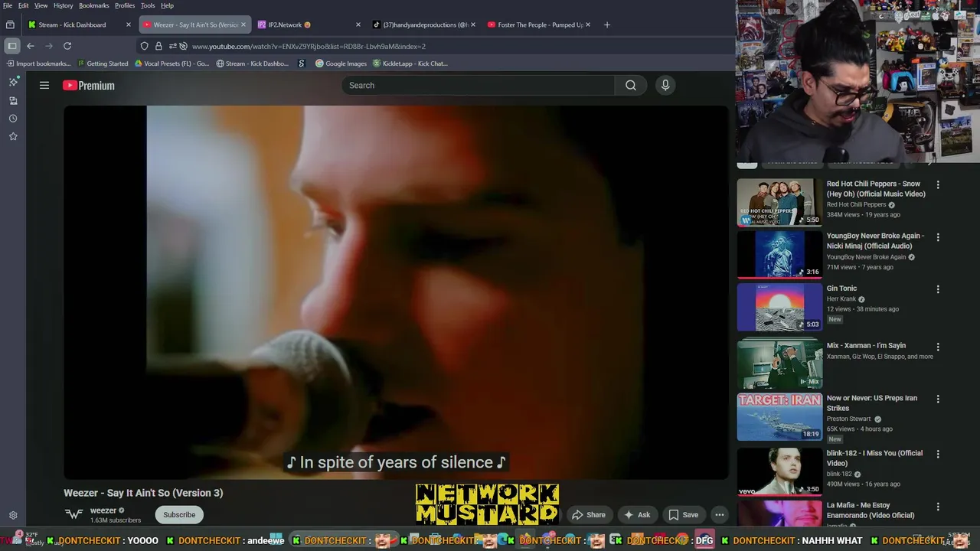Click the YouTube Premium logo
Image resolution: width=980 pixels, height=551 pixels.
[x=89, y=86]
